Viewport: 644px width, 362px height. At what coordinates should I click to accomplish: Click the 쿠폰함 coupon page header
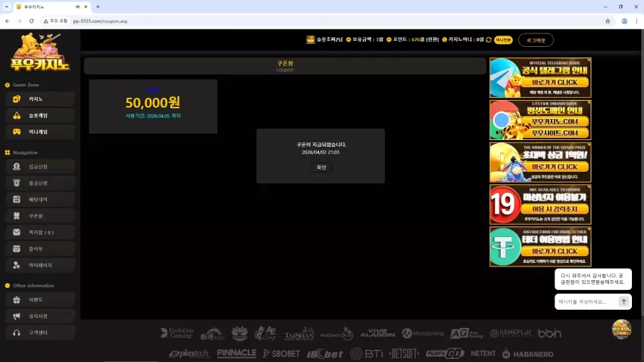click(x=285, y=66)
